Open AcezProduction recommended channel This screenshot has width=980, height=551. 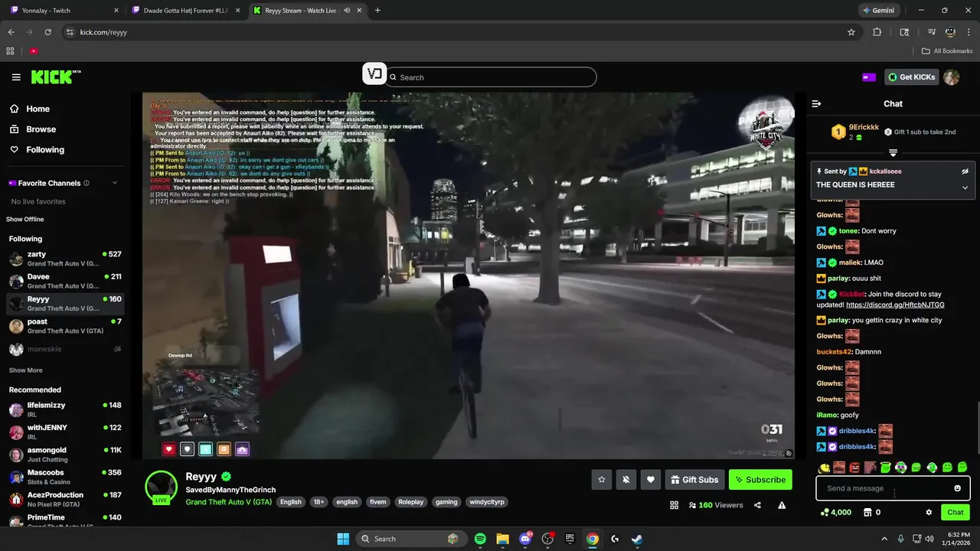pyautogui.click(x=65, y=499)
